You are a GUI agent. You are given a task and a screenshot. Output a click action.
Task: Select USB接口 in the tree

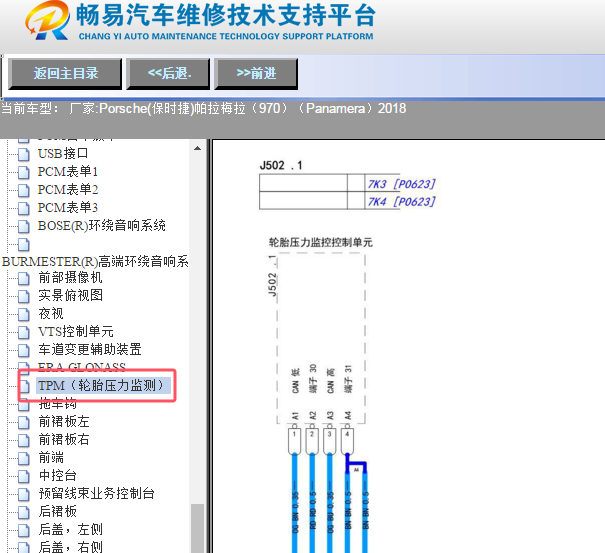[x=63, y=154]
